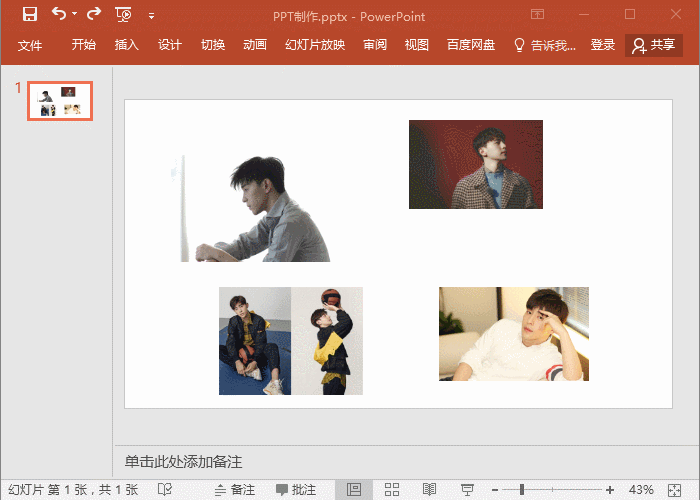Open the 文件 menu
Image resolution: width=700 pixels, height=500 pixels.
30,45
